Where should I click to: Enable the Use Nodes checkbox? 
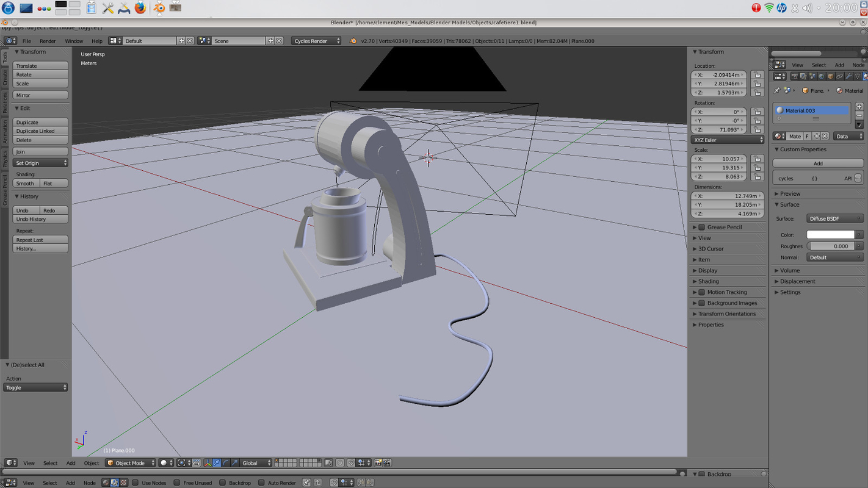click(x=136, y=483)
